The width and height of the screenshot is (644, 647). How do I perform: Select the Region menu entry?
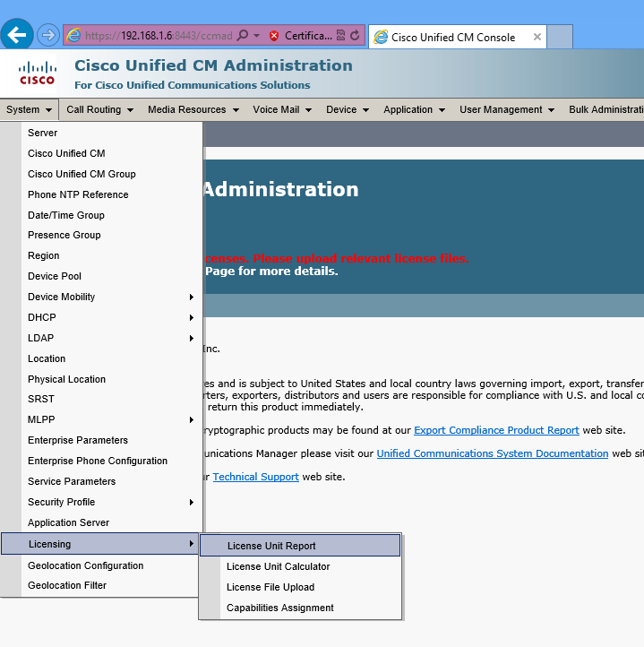(101, 255)
